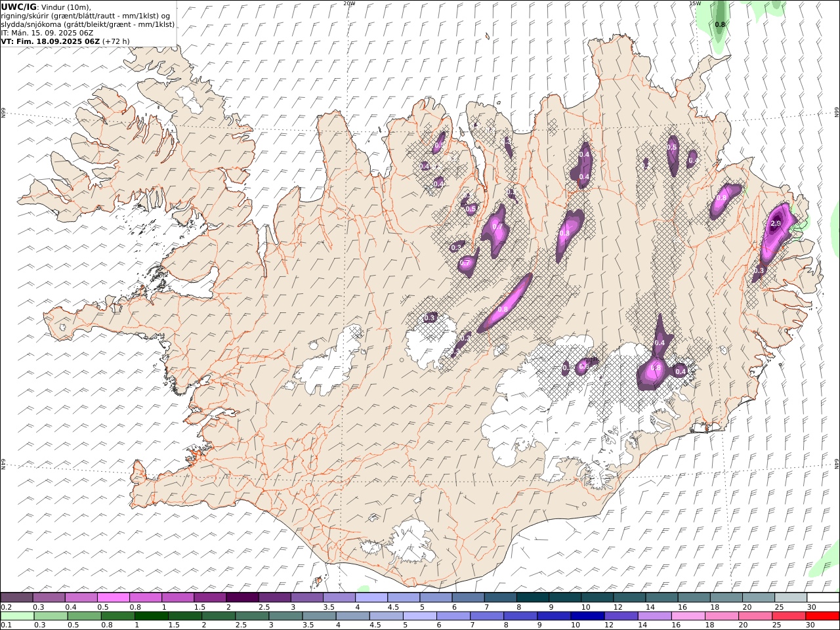Click the label '0.1' under the lower legend

click(x=6, y=625)
